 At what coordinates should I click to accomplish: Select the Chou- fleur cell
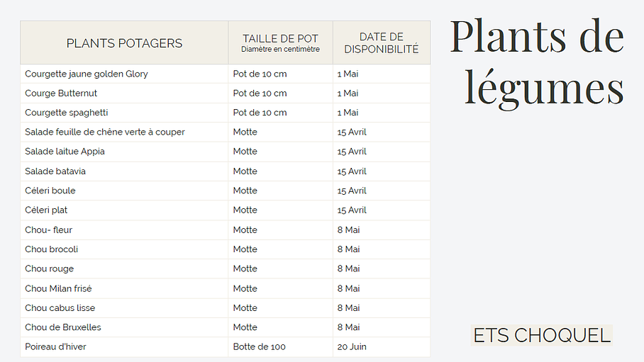coord(48,230)
